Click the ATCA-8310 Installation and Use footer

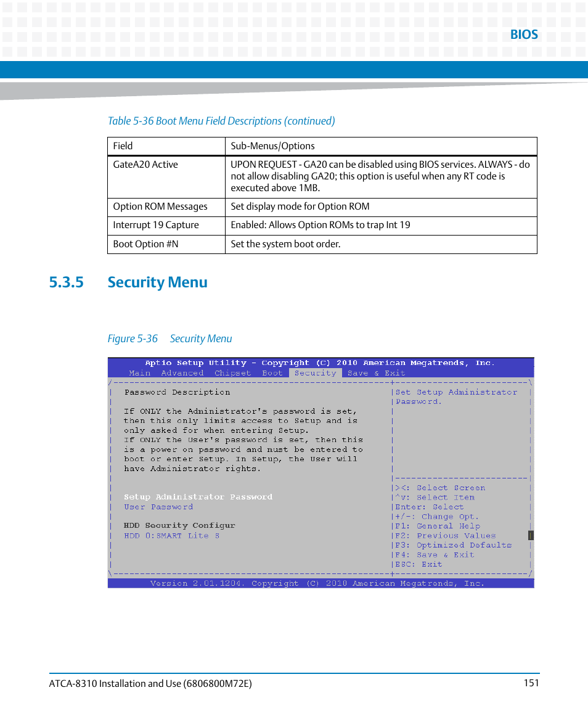[150, 683]
